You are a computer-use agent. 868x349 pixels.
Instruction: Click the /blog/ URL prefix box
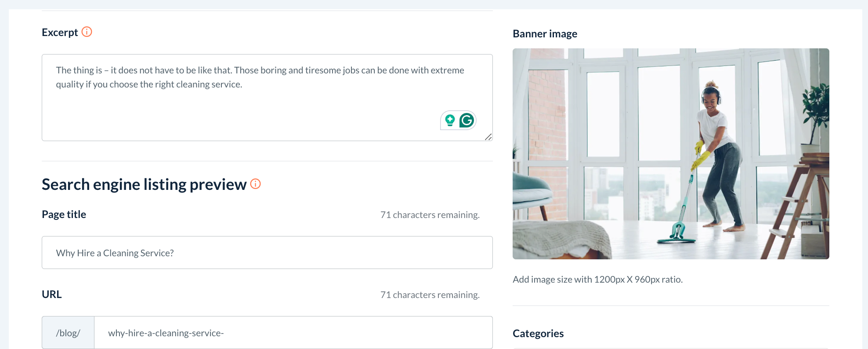point(68,333)
